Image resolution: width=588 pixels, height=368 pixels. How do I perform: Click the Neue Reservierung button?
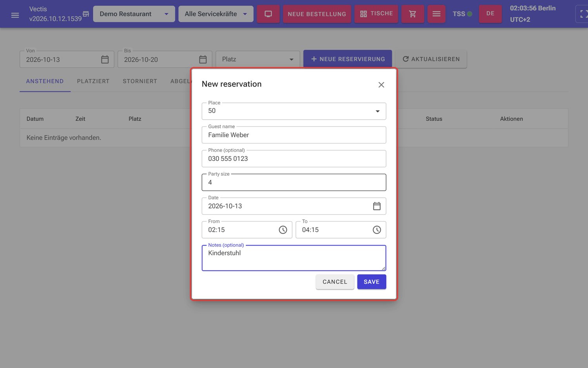pos(348,59)
